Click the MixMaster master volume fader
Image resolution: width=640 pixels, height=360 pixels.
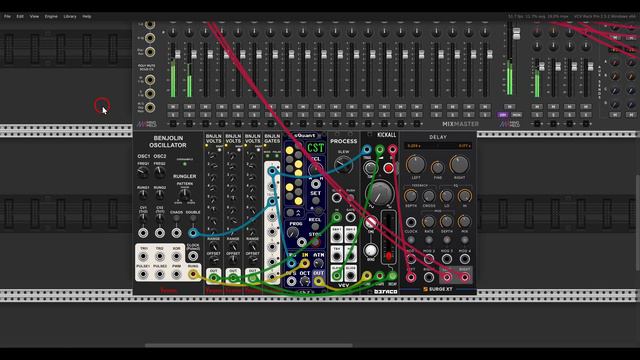516,33
